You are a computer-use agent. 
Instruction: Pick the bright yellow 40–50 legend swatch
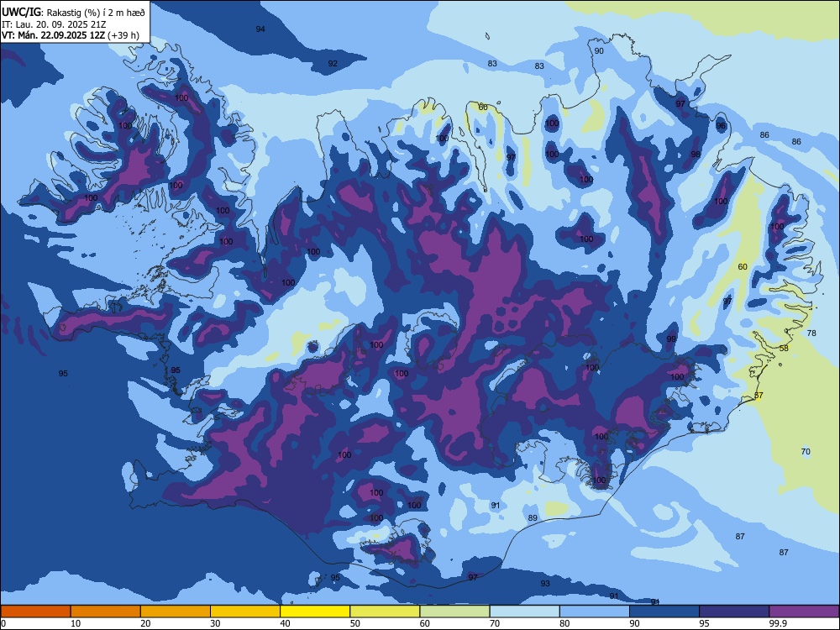click(x=315, y=612)
